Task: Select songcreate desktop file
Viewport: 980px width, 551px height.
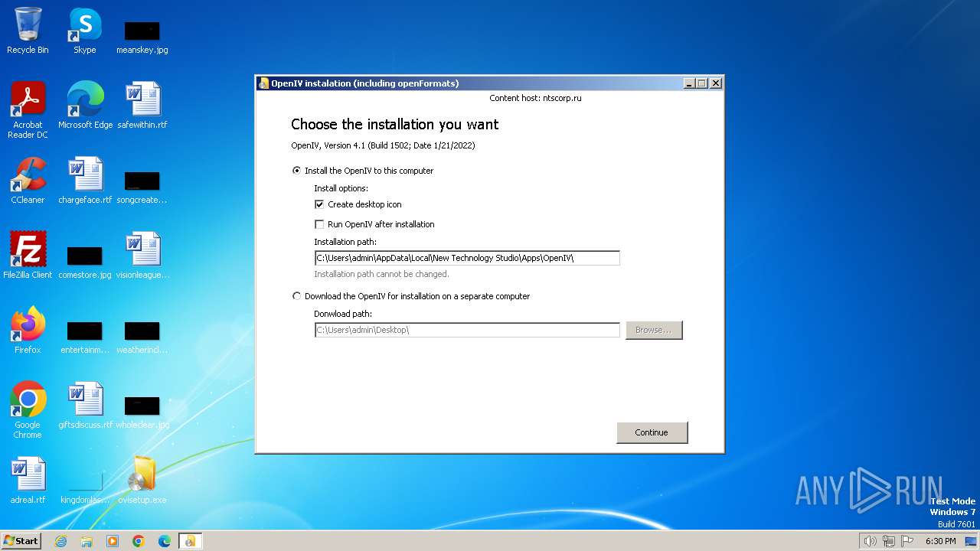Action: 142,187
